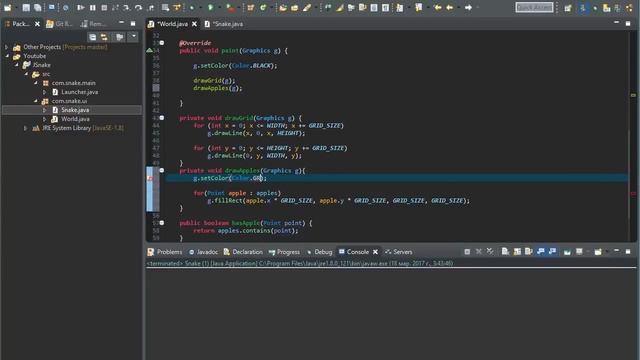This screenshot has width=640, height=360.
Task: Toggle Use Step Filters icon
Action: (x=176, y=7)
